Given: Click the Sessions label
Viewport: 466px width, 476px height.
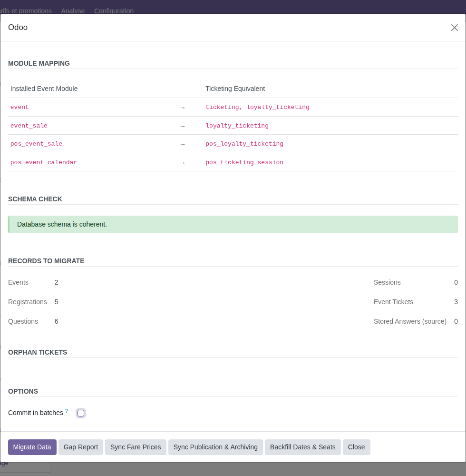Looking at the screenshot, I should 387,282.
